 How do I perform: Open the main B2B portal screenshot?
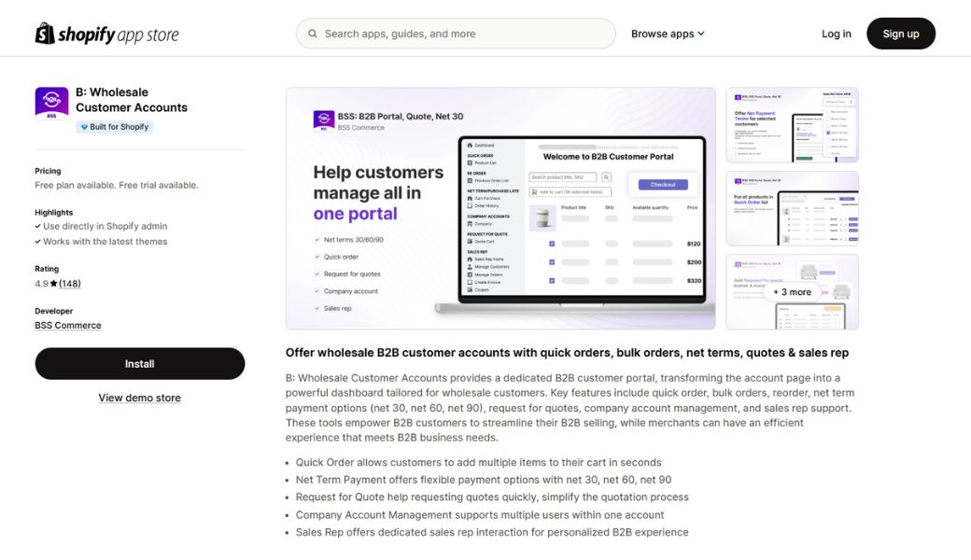click(x=500, y=208)
